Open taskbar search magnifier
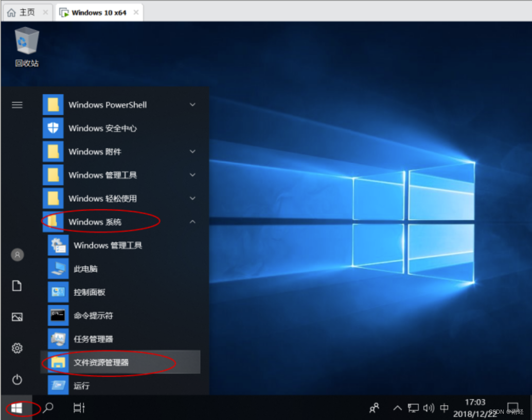Viewport: 532px width, 420px height. coord(48,408)
